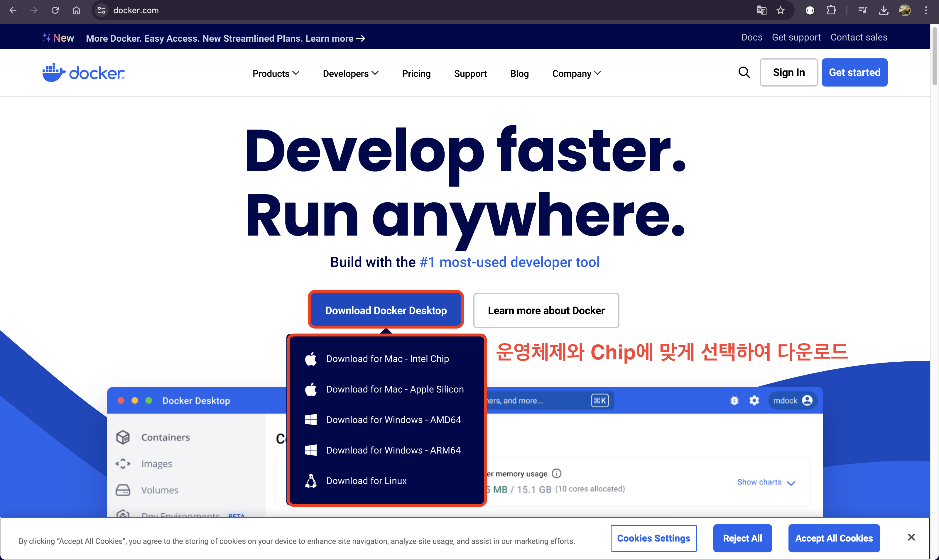Screen dimensions: 939x560
Task: Bookmark this page with star icon
Action: coord(780,10)
